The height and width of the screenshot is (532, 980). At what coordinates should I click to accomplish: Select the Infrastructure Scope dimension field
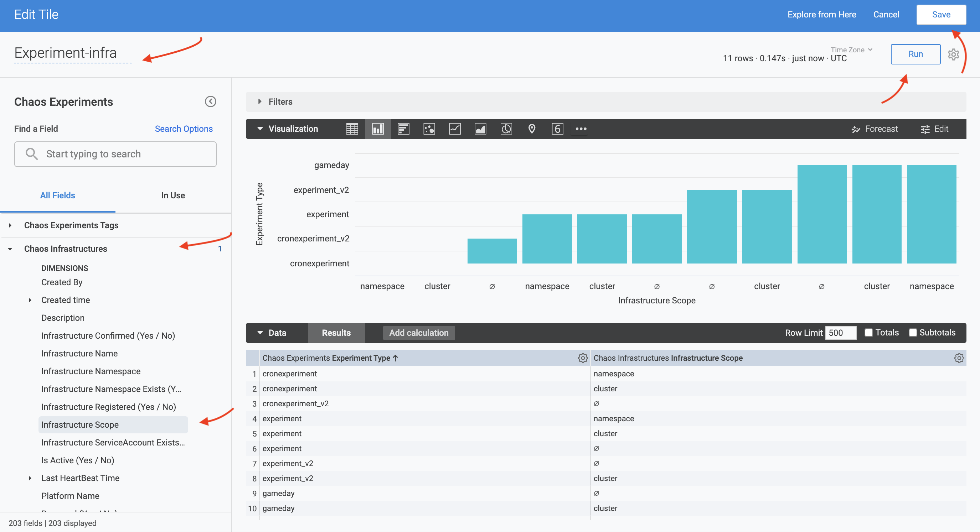click(x=80, y=425)
